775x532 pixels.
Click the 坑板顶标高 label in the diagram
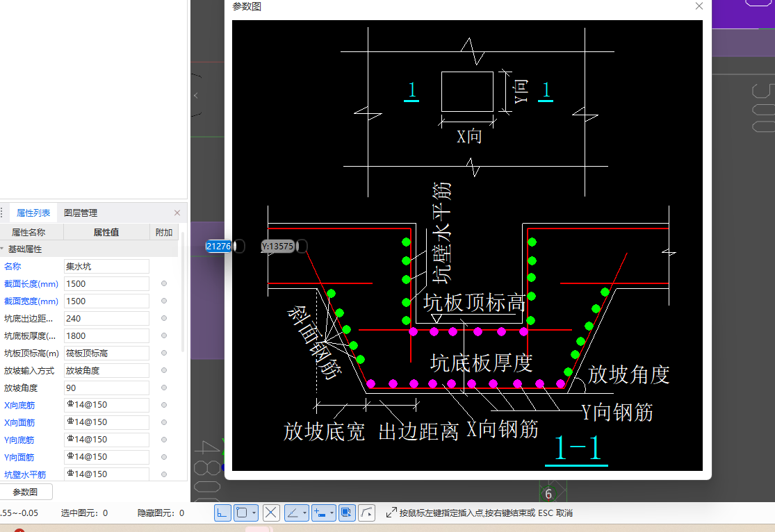[x=474, y=302]
